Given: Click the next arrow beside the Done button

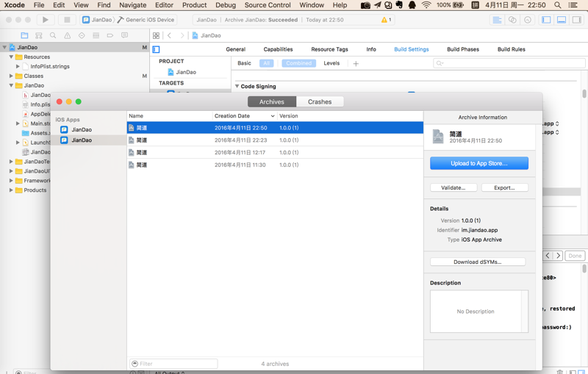Looking at the screenshot, I should (x=558, y=256).
